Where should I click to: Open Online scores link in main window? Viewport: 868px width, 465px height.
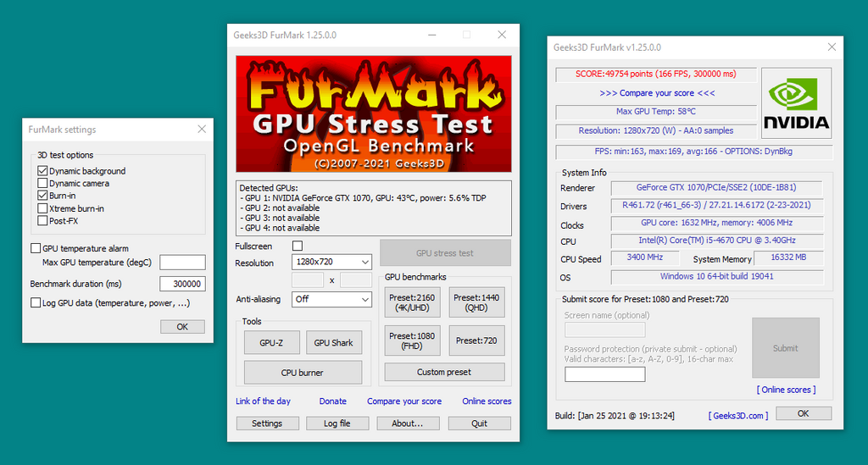(487, 401)
